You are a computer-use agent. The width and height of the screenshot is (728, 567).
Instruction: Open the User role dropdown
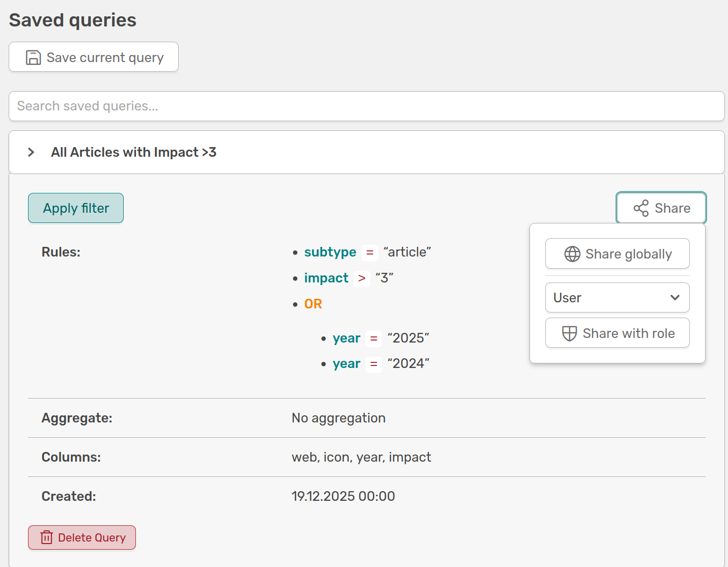pos(618,298)
